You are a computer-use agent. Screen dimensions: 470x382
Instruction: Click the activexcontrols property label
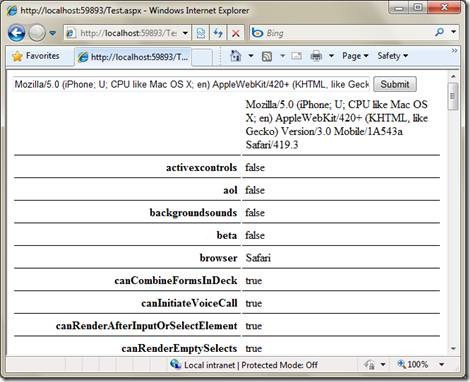point(201,167)
